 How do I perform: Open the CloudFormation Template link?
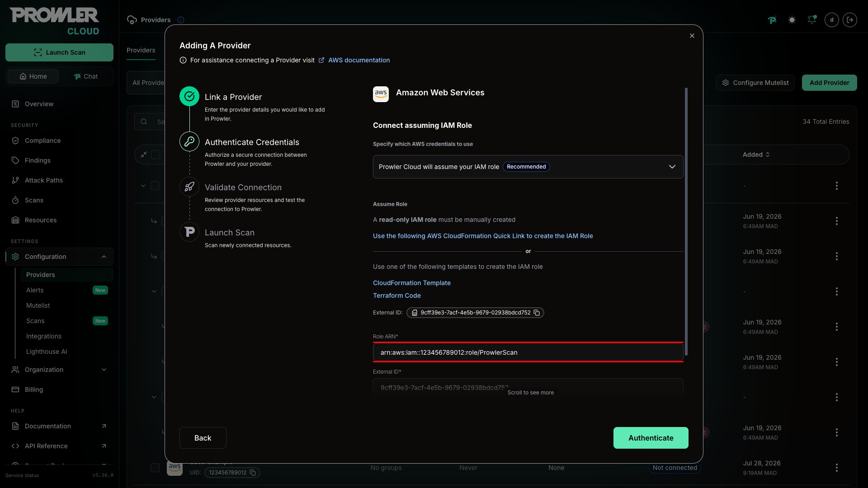pyautogui.click(x=411, y=283)
